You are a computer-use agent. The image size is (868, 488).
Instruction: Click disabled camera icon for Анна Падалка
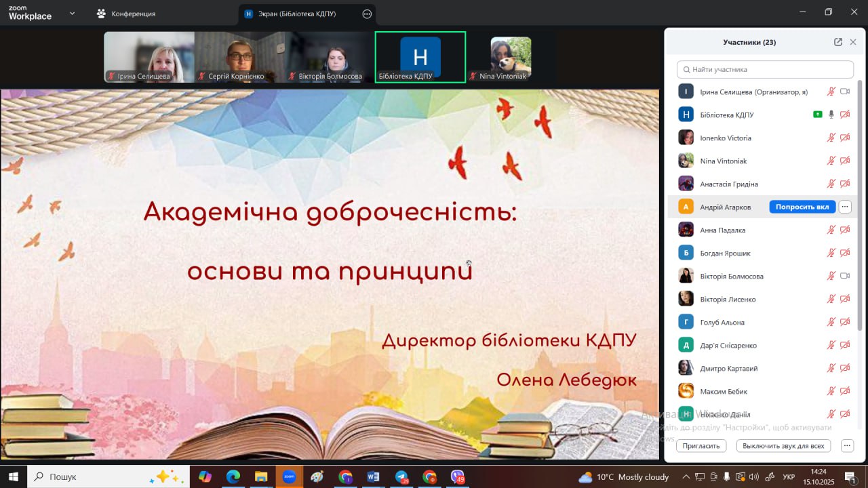pyautogui.click(x=845, y=230)
